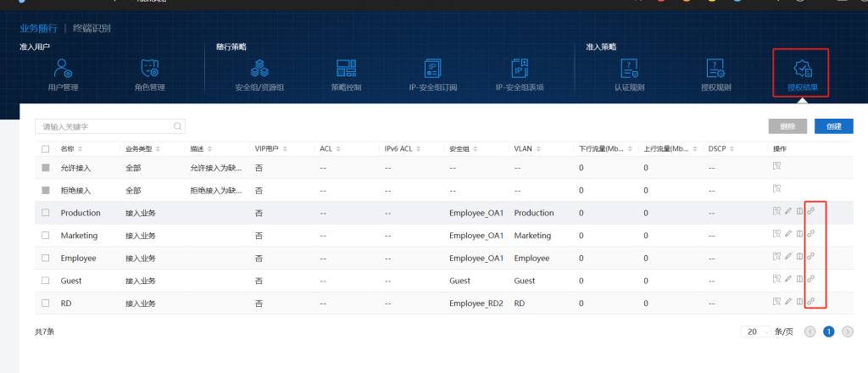Click the blue 创建 button

(x=833, y=126)
